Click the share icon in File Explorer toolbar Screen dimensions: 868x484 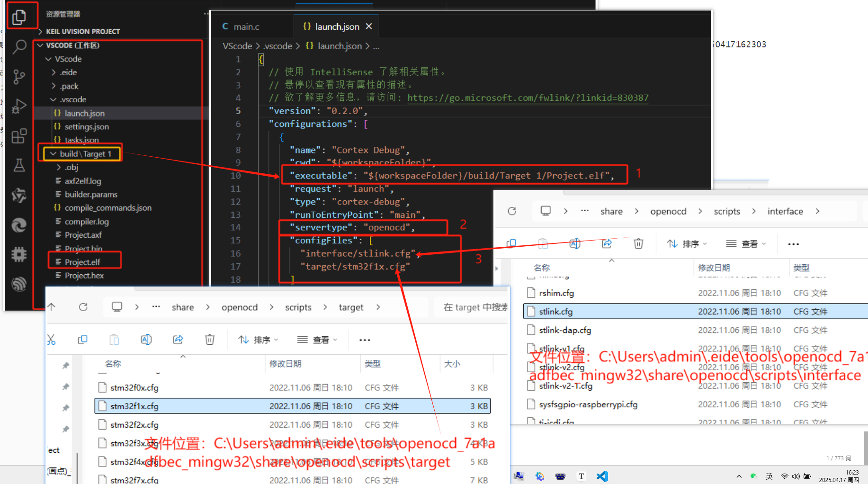point(178,340)
